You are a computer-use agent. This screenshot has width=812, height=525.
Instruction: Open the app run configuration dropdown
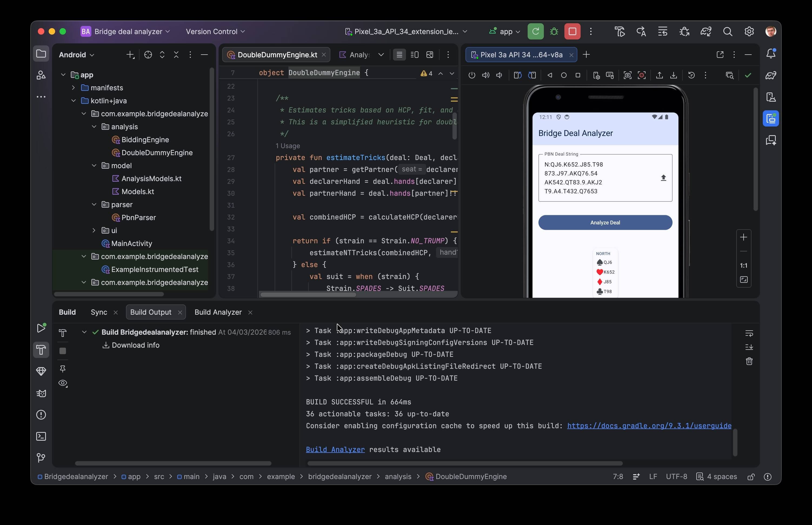coord(504,31)
